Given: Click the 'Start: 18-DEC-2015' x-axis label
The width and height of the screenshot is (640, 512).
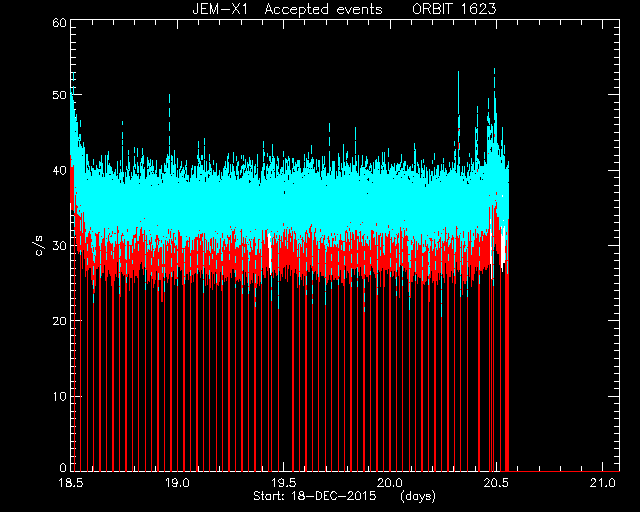Looking at the screenshot, I should coord(315,496).
